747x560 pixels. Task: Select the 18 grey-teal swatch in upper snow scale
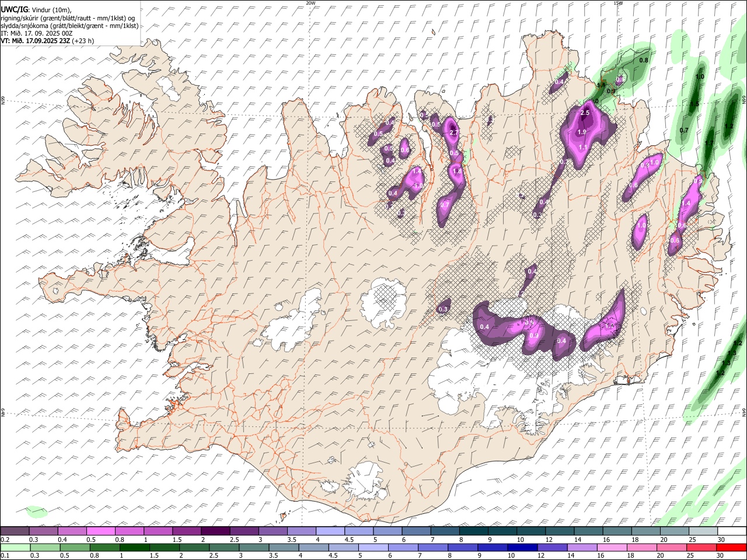645,531
